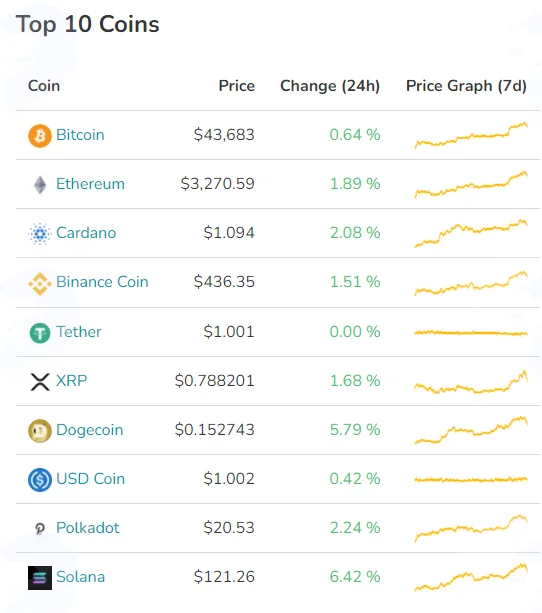Screen dimensions: 542x613
Task: Open the Ethereum coin link
Action: (90, 184)
